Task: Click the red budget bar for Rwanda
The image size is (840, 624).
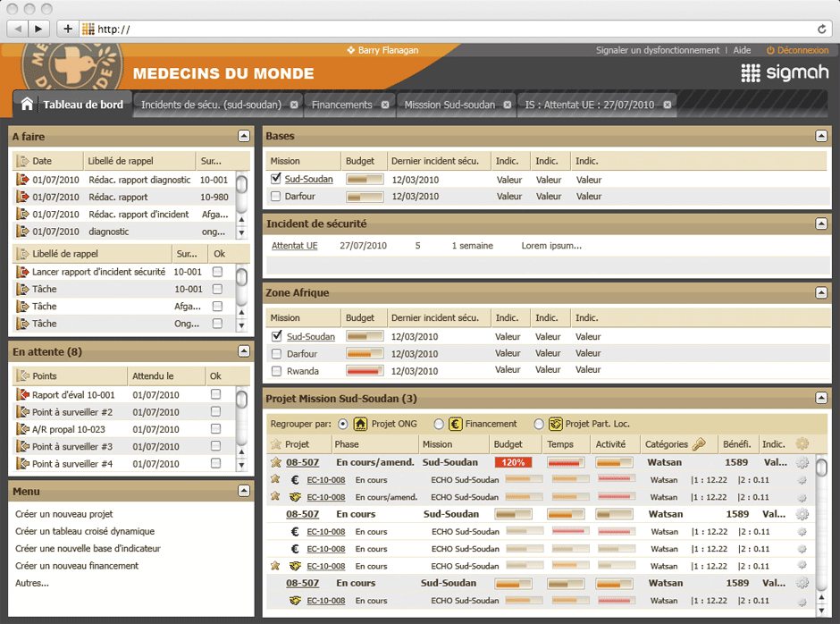Action: pyautogui.click(x=365, y=370)
